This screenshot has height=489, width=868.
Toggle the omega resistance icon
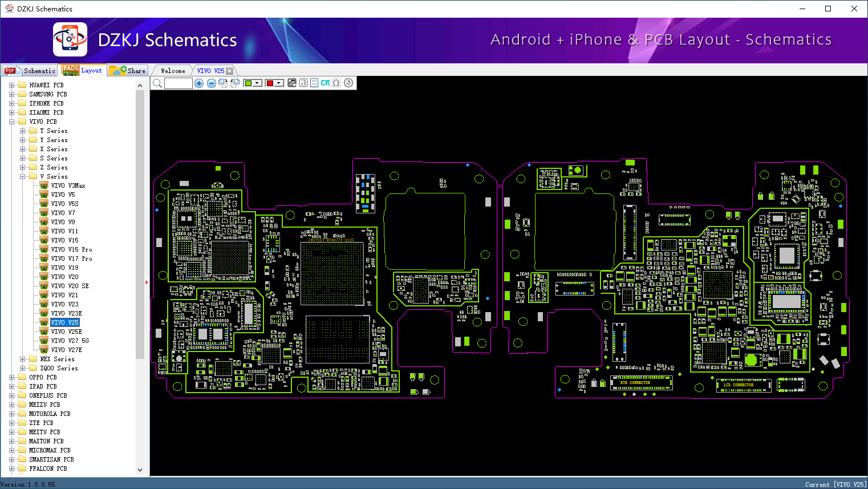click(x=336, y=83)
